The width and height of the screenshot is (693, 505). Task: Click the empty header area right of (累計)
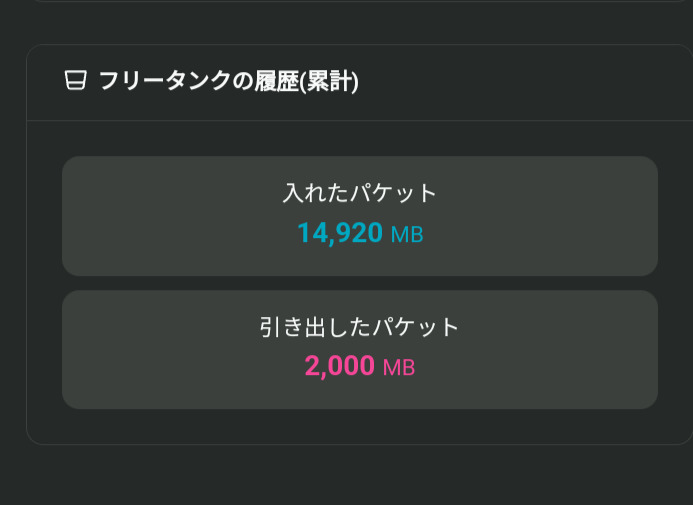(520, 82)
